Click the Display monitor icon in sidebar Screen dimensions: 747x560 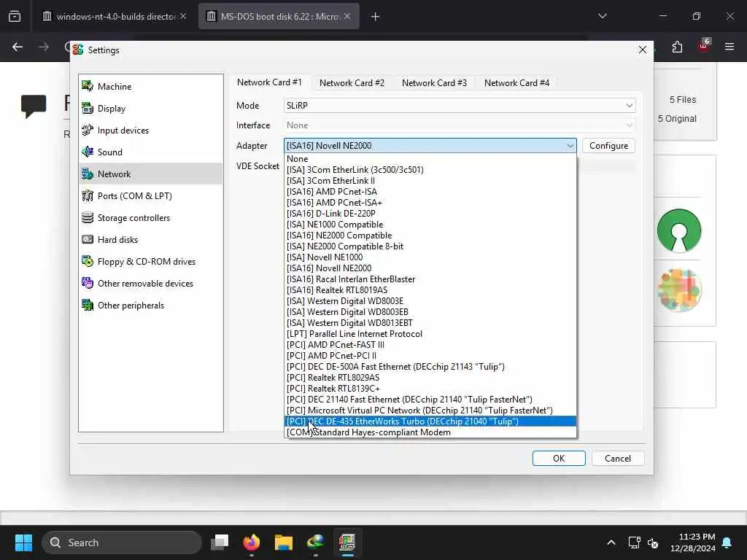(88, 108)
